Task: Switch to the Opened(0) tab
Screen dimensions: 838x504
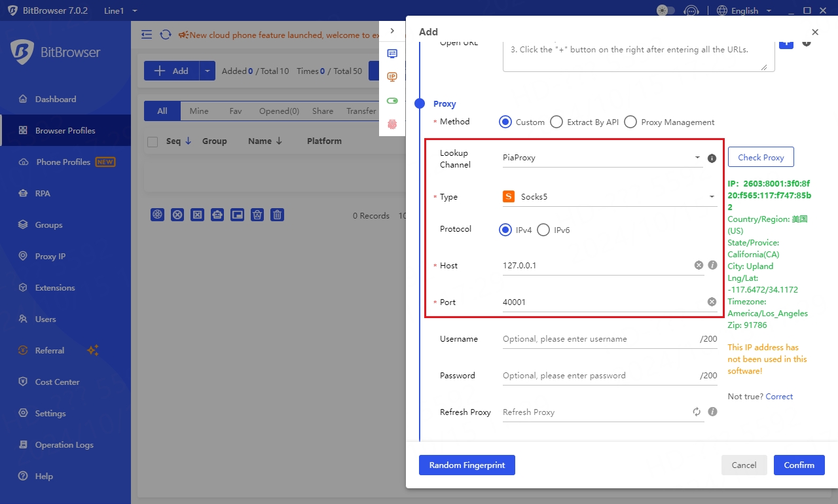Action: pyautogui.click(x=279, y=111)
